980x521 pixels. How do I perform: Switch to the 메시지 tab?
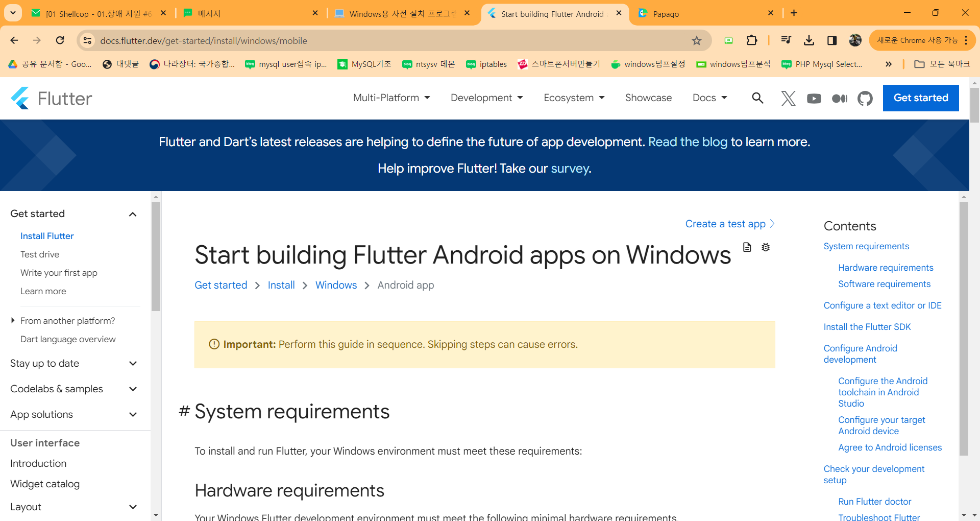(250, 14)
